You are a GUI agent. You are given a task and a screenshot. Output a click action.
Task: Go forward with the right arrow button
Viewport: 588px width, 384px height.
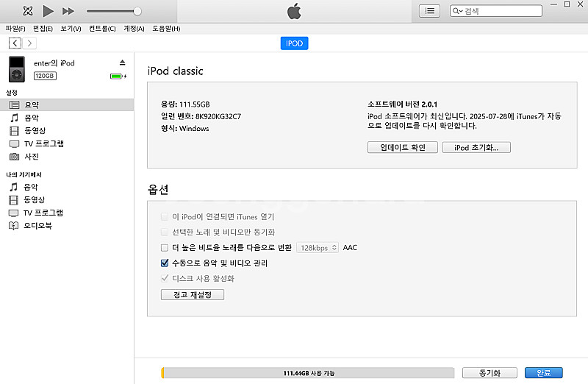click(29, 43)
